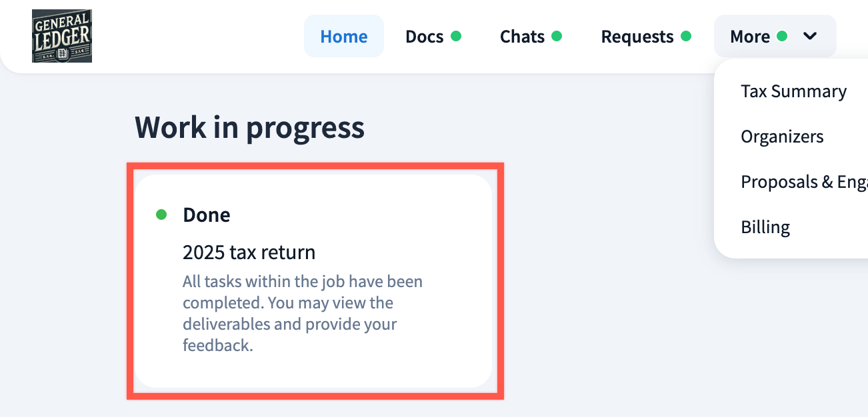Collapse the More dropdown menu
868x417 pixels.
[750, 37]
